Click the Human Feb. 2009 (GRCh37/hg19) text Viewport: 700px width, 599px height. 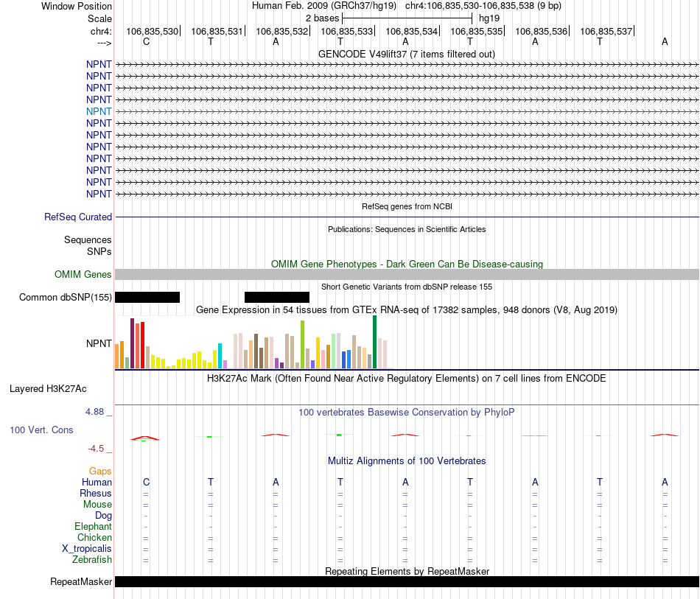(324, 6)
